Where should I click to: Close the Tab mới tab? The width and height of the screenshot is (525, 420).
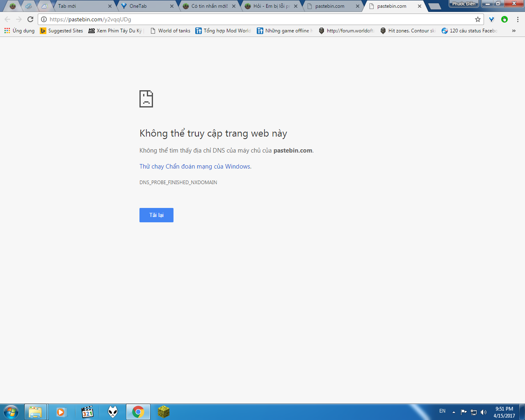click(110, 6)
